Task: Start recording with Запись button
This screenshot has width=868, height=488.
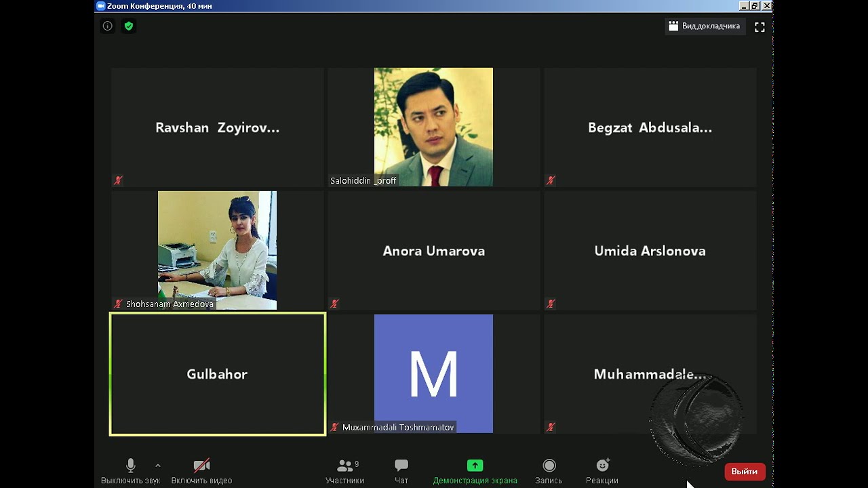Action: coord(549,471)
